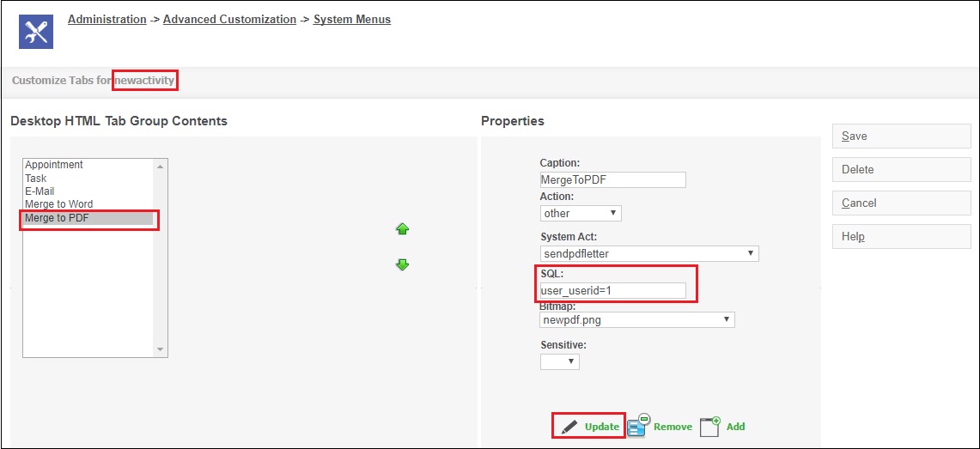Viewport: 980px width, 449px height.
Task: Open the Bitmap newpdf.png dropdown
Action: tap(637, 319)
